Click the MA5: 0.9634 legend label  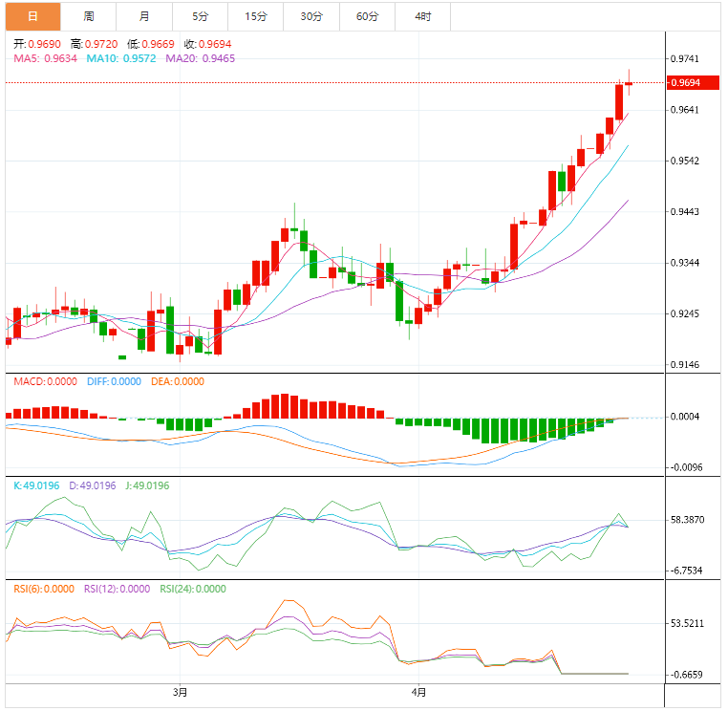click(x=46, y=58)
